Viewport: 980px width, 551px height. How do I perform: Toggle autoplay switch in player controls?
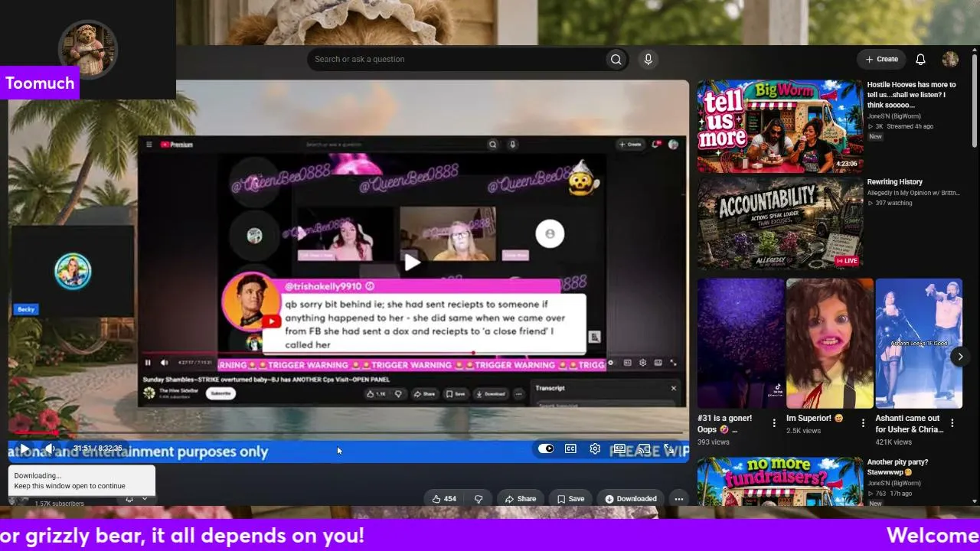(546, 449)
